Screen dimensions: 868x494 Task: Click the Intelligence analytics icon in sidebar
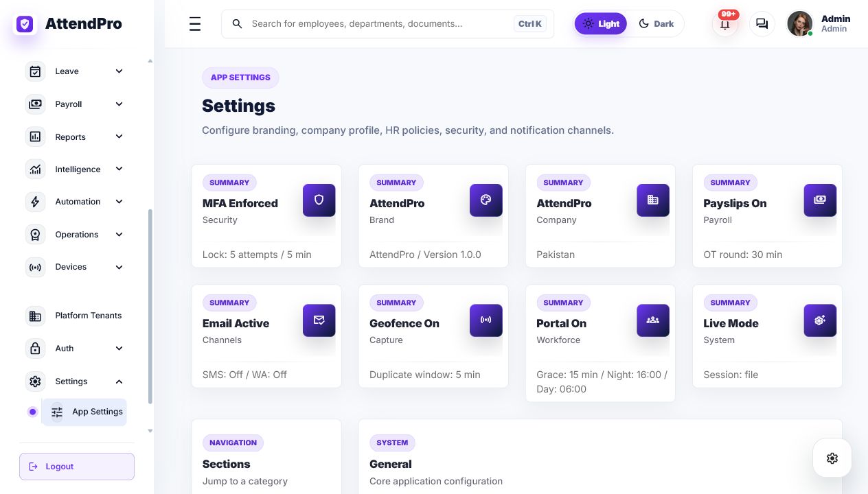[x=36, y=169]
